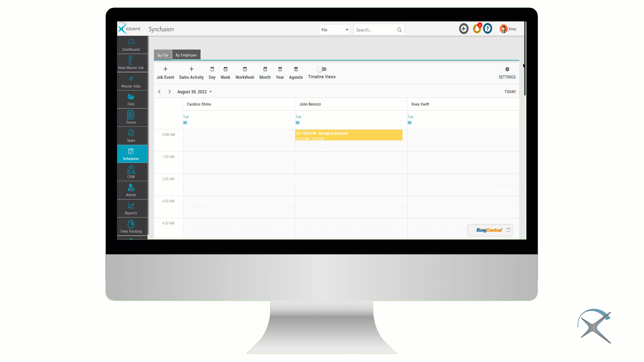
Task: Enable the By Employee view toggle
Action: (186, 55)
